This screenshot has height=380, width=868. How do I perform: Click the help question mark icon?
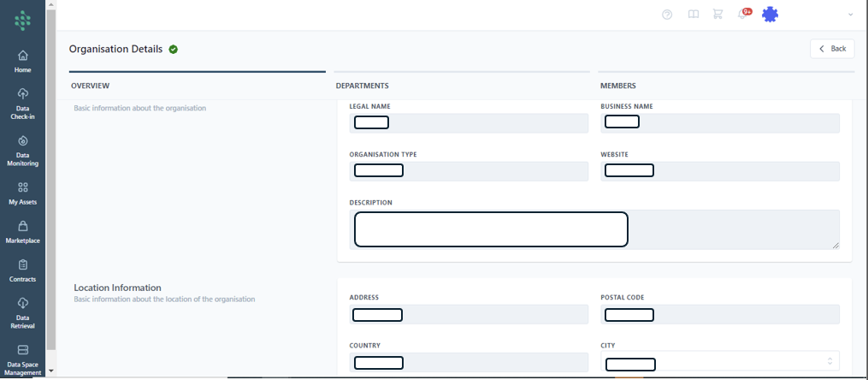(667, 15)
